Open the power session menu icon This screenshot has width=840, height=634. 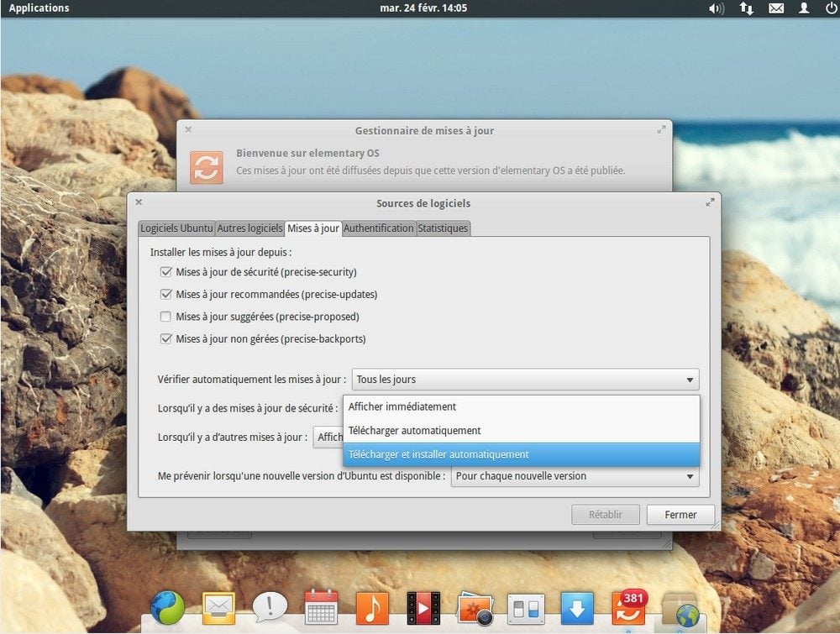831,8
